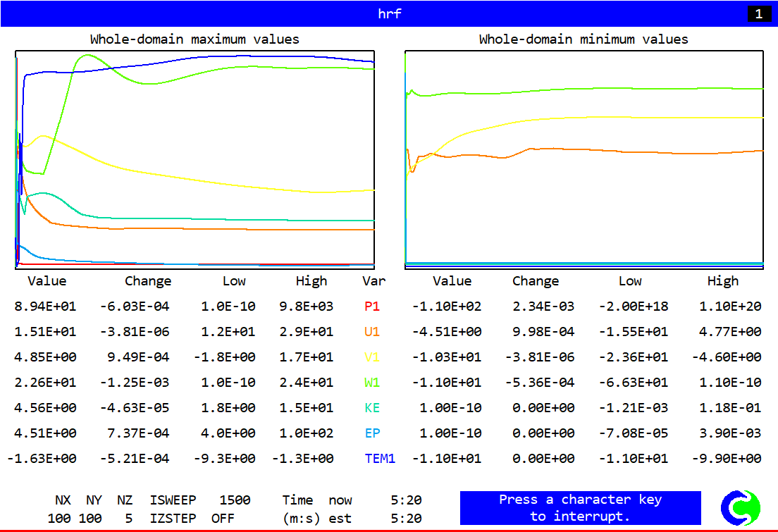Viewport: 778px width, 532px height.
Task: Click the PHOENICS swirl logo icon
Action: (x=740, y=507)
